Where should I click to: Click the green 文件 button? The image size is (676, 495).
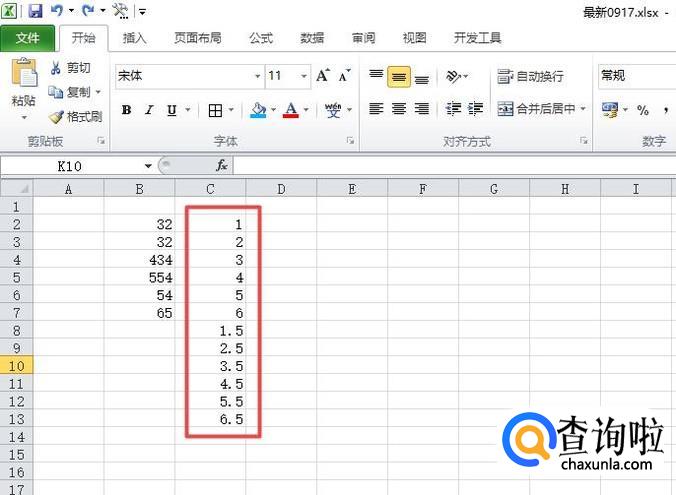(28, 38)
